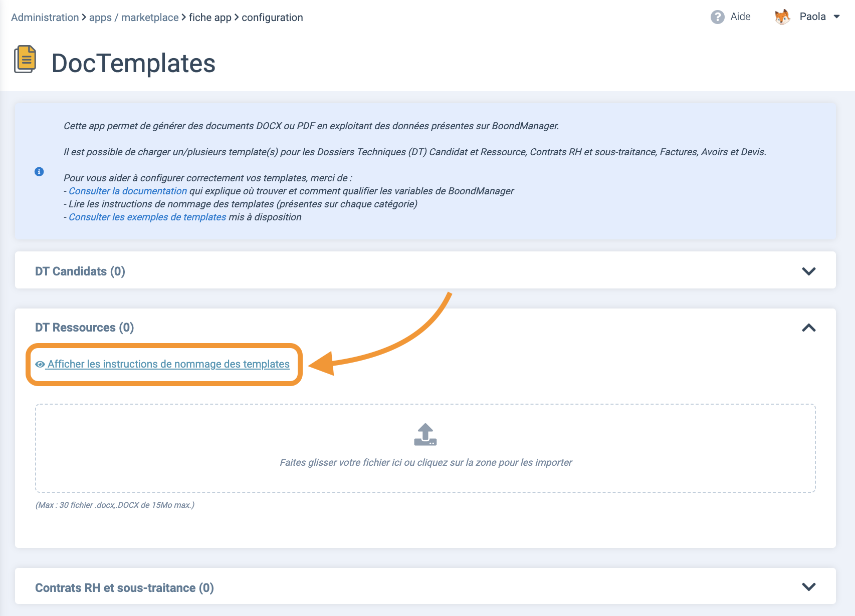Click the DT Ressources (0) header title
855x616 pixels.
84,328
